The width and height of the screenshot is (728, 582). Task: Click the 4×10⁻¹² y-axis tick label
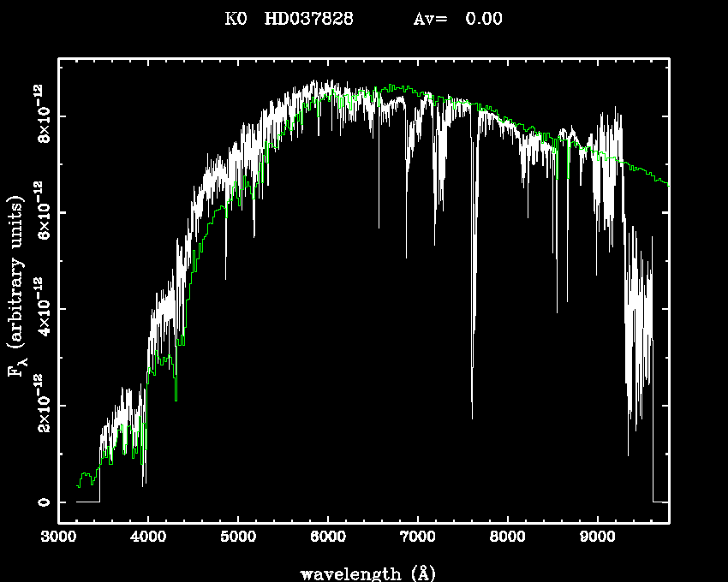point(42,308)
